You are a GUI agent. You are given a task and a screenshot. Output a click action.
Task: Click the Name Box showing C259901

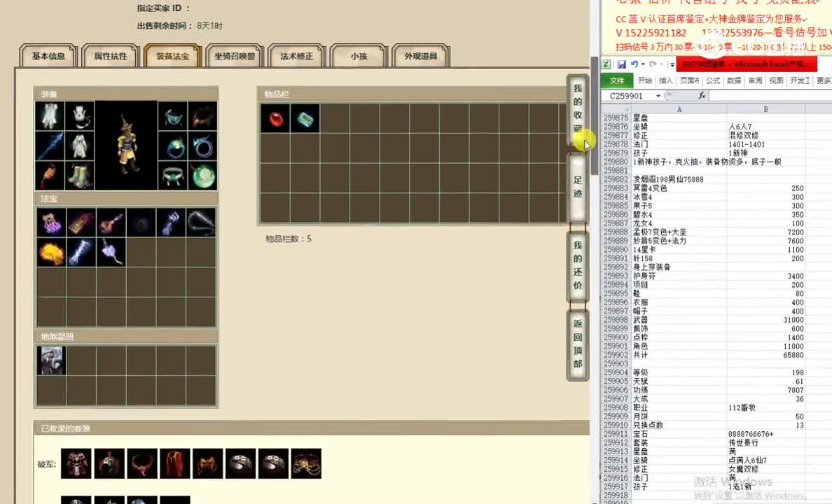click(x=628, y=96)
